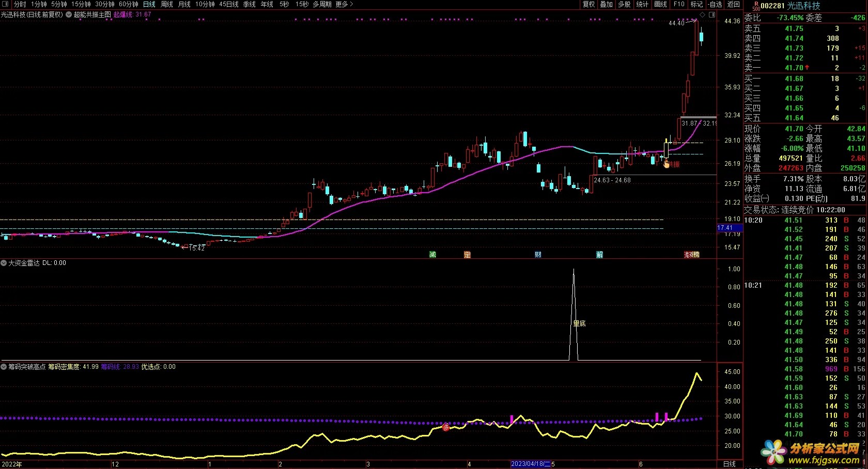
Task: Select the 周线 weekly period
Action: tap(167, 4)
